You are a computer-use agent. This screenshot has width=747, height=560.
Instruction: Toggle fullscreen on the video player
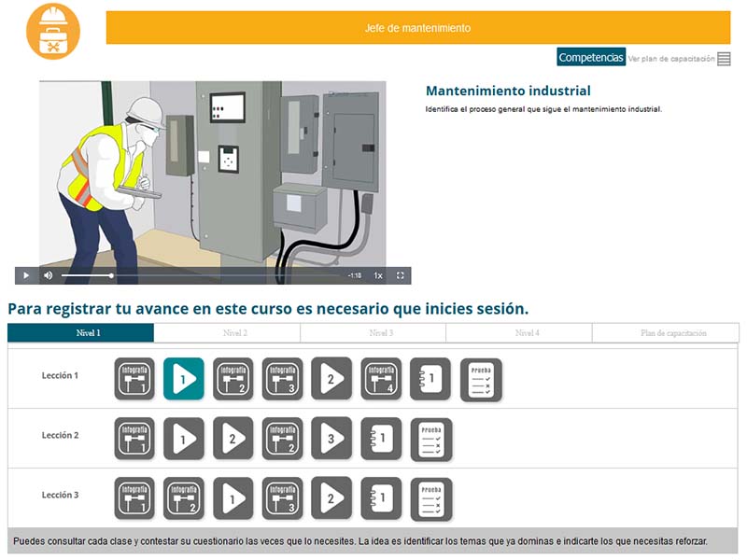[x=401, y=275]
